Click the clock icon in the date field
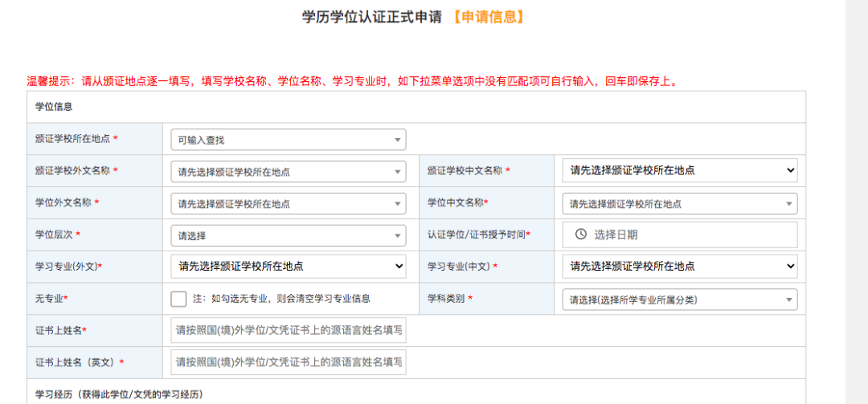This screenshot has height=404, width=868. coord(581,235)
